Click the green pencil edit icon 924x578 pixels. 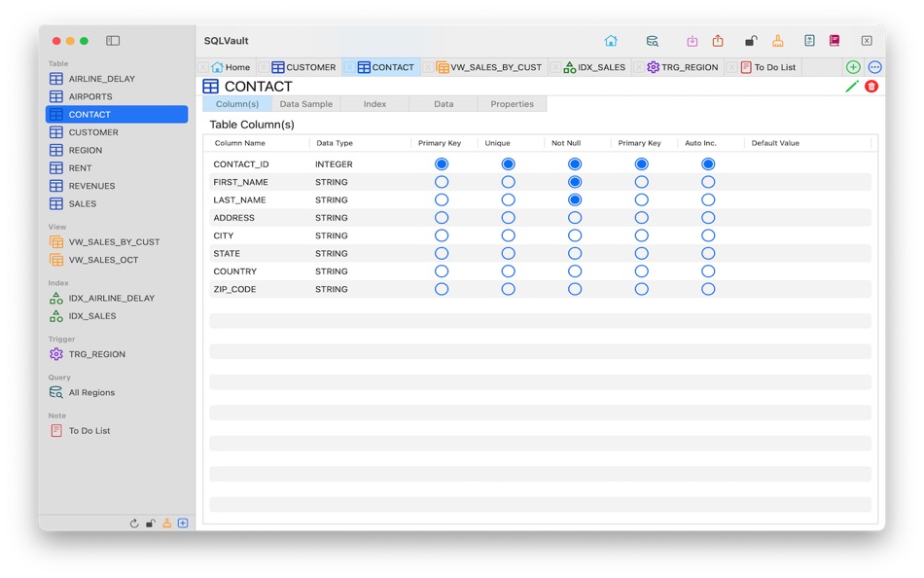tap(851, 87)
